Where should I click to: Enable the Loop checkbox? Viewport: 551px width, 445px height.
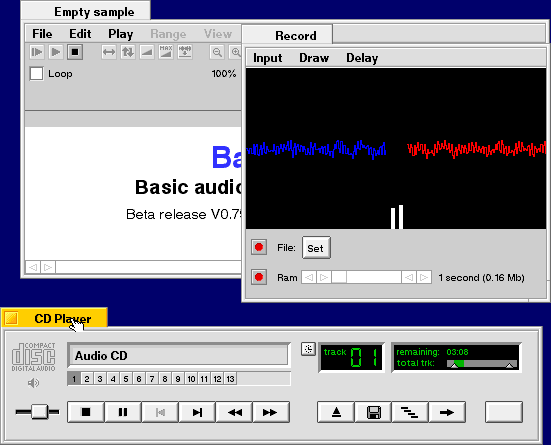tap(37, 74)
